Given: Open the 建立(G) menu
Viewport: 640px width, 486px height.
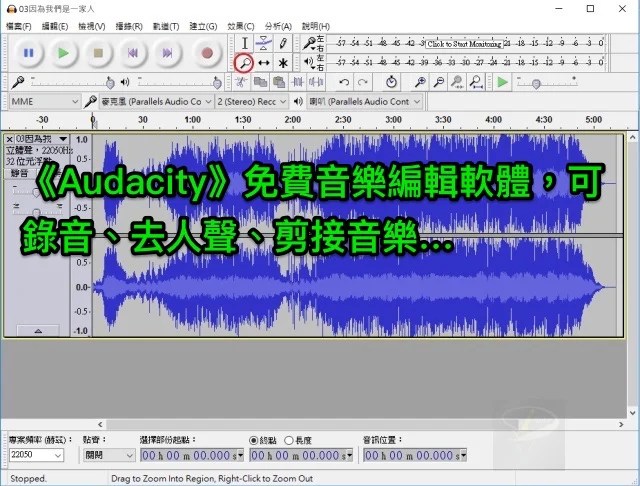Looking at the screenshot, I should point(203,27).
